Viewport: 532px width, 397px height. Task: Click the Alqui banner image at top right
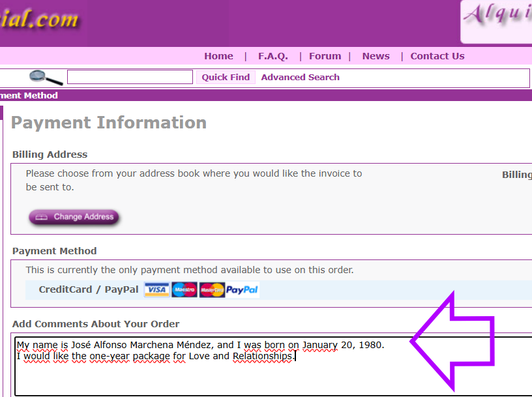pyautogui.click(x=497, y=21)
